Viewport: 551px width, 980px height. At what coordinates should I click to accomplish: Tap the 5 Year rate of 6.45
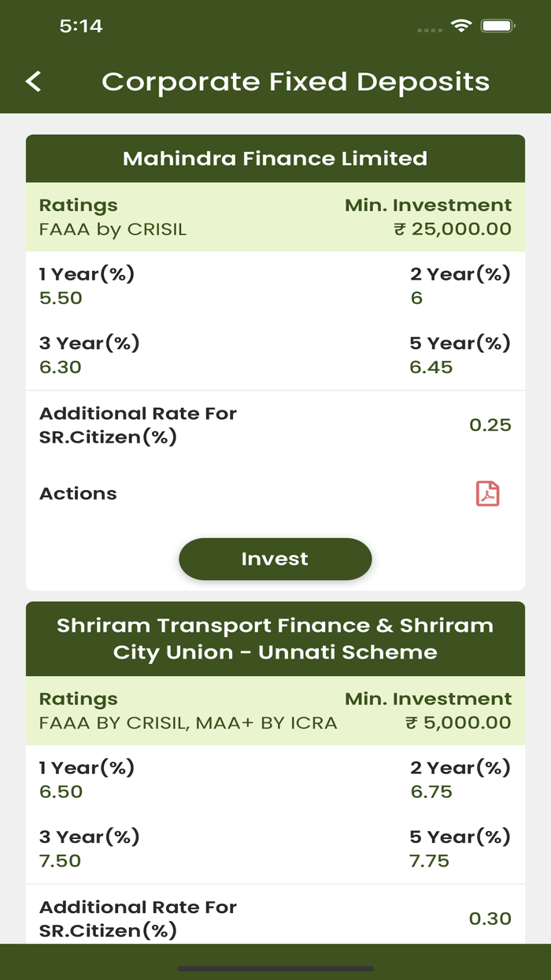coord(432,367)
